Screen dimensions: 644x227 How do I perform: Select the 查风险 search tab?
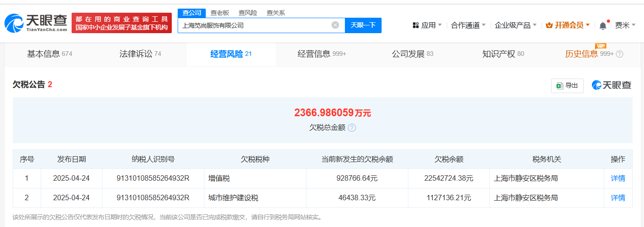(x=248, y=13)
